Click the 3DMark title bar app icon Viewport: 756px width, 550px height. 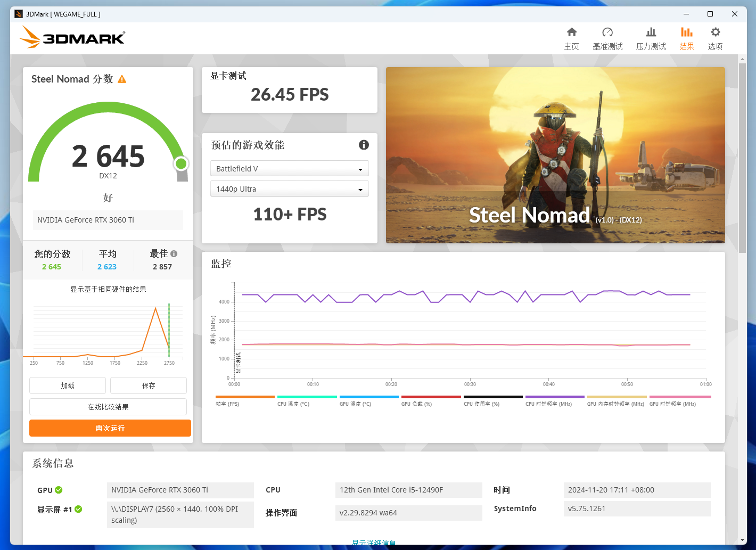click(x=19, y=14)
